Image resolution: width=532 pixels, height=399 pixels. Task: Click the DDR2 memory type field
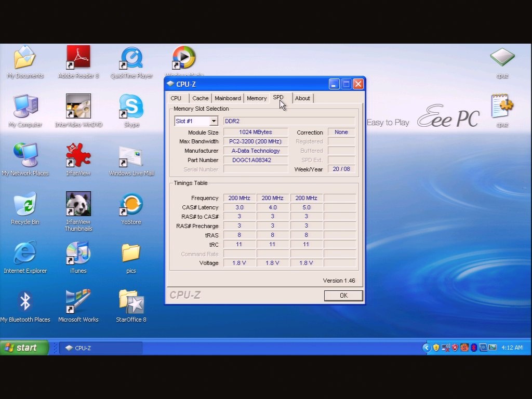[x=289, y=121]
